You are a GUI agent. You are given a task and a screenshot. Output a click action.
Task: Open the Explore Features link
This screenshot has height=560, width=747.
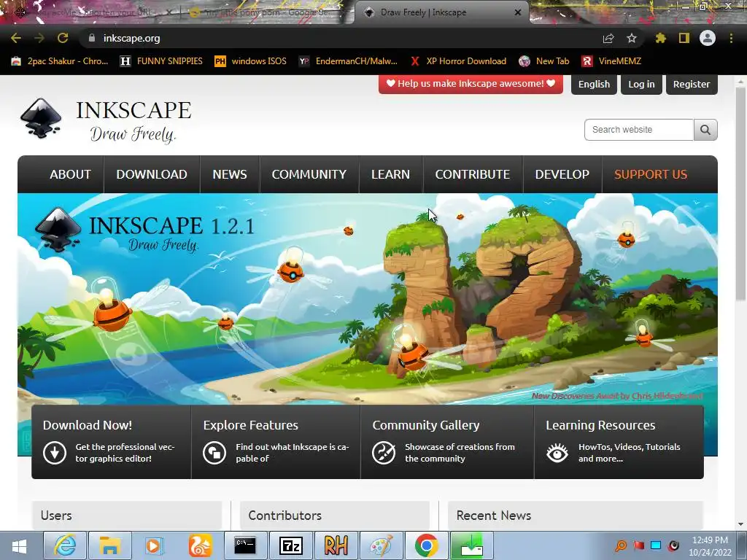point(251,425)
